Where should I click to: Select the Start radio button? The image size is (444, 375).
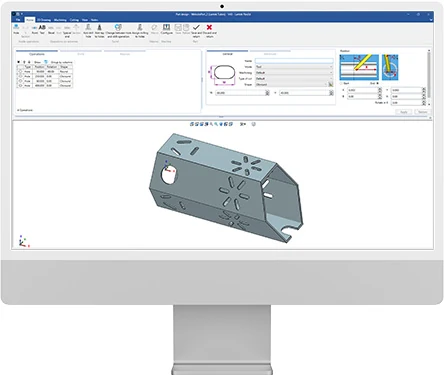coord(342,83)
